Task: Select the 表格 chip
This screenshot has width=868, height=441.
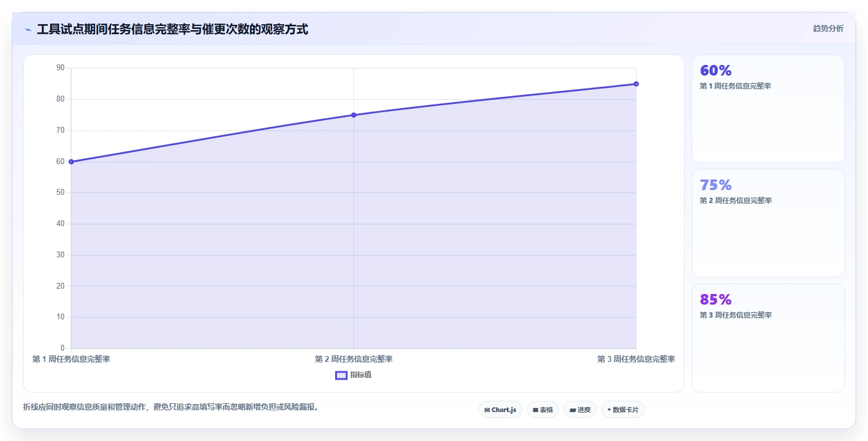Action: coord(543,410)
